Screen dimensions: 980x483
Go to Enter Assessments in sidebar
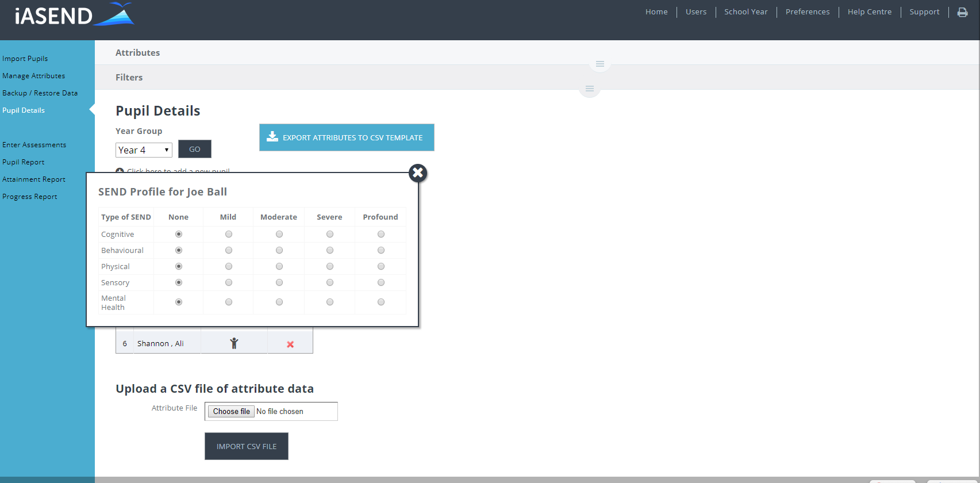coord(34,145)
